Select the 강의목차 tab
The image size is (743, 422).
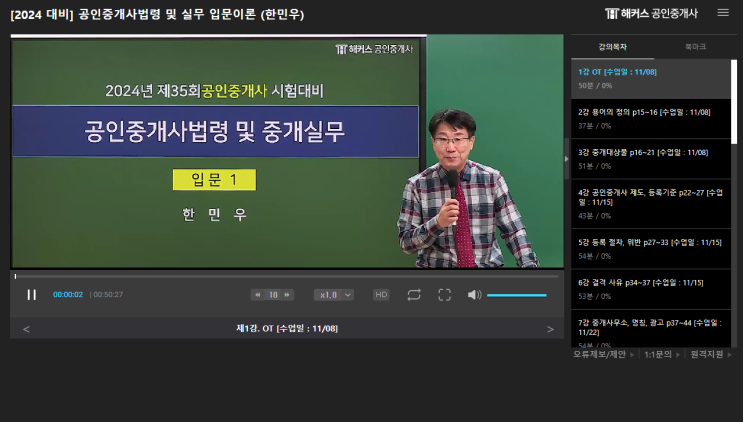coord(613,47)
